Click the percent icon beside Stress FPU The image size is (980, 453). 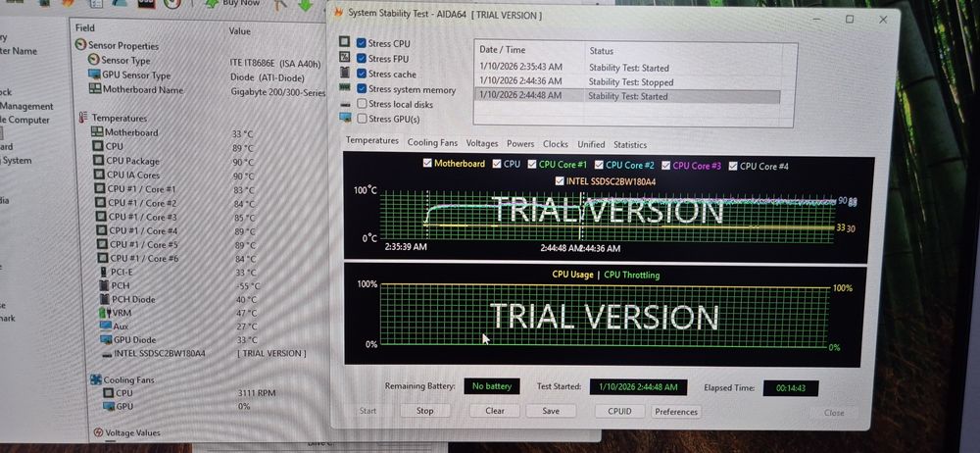(x=344, y=56)
